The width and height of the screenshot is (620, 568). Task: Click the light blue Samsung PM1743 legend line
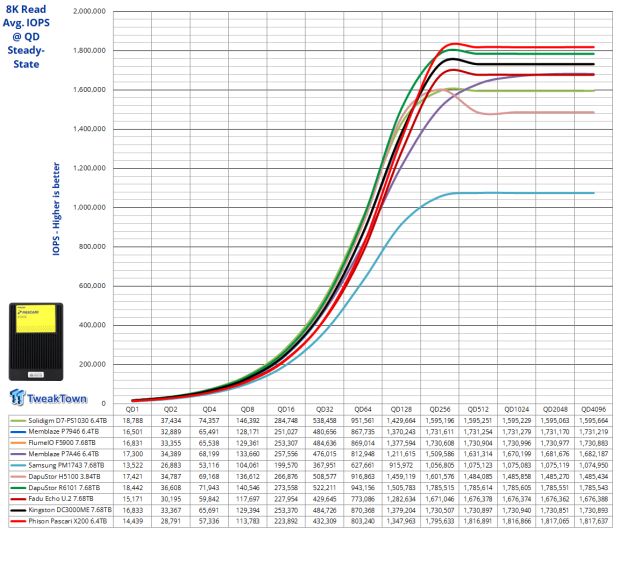coord(18,466)
